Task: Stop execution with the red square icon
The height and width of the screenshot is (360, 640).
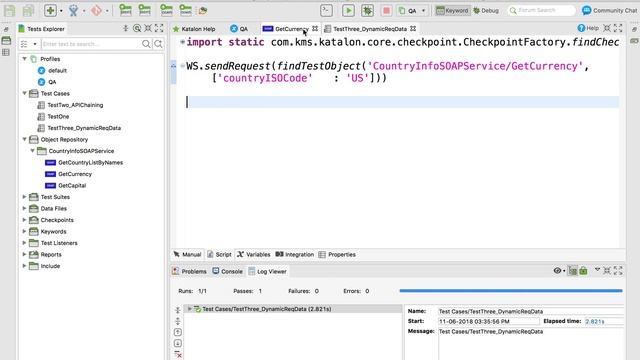Action: pyautogui.click(x=386, y=11)
